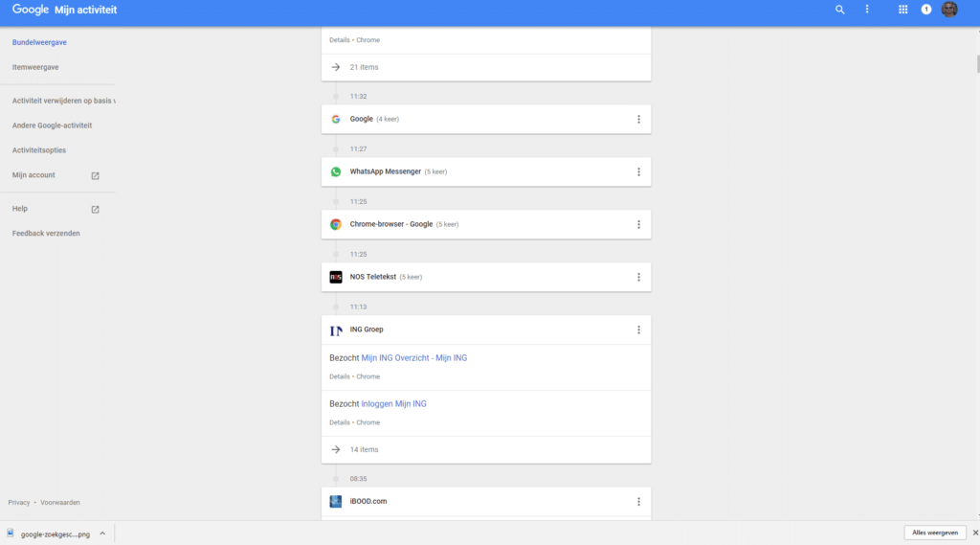This screenshot has height=545, width=980.
Task: Expand the 21 items row
Action: [485, 67]
